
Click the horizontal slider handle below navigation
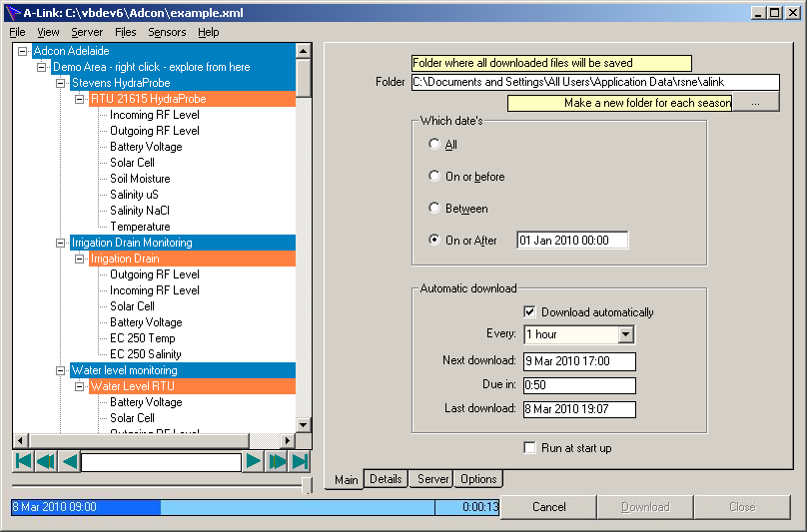click(307, 485)
